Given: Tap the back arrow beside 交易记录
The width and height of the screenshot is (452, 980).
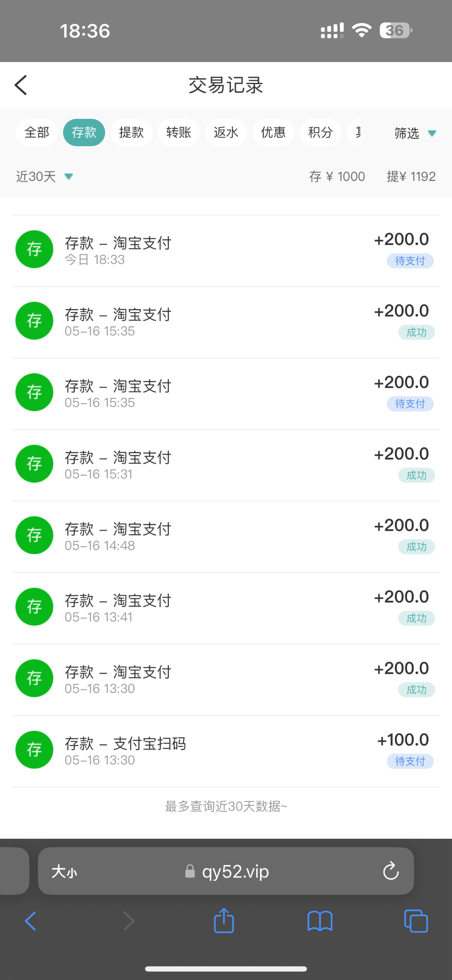Looking at the screenshot, I should pyautogui.click(x=21, y=85).
